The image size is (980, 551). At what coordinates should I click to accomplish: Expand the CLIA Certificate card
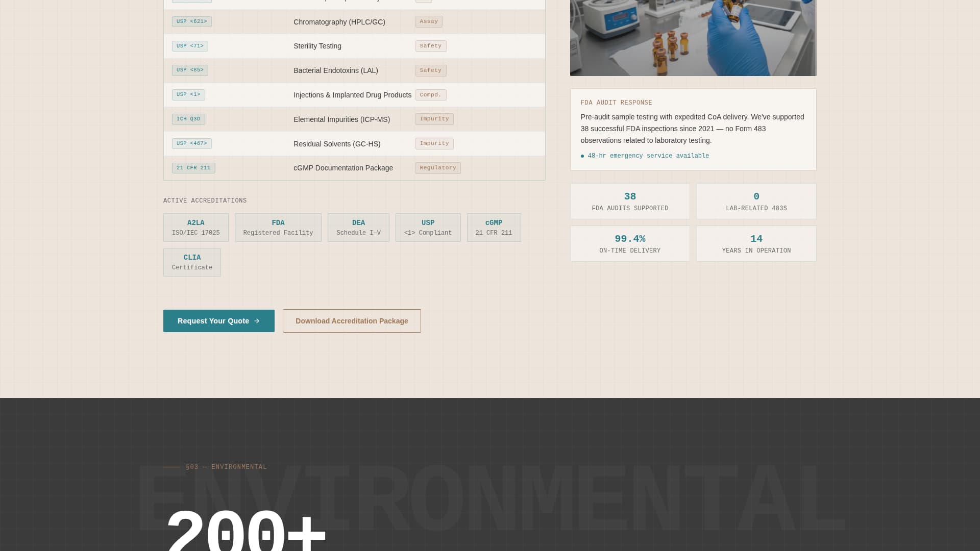point(192,262)
